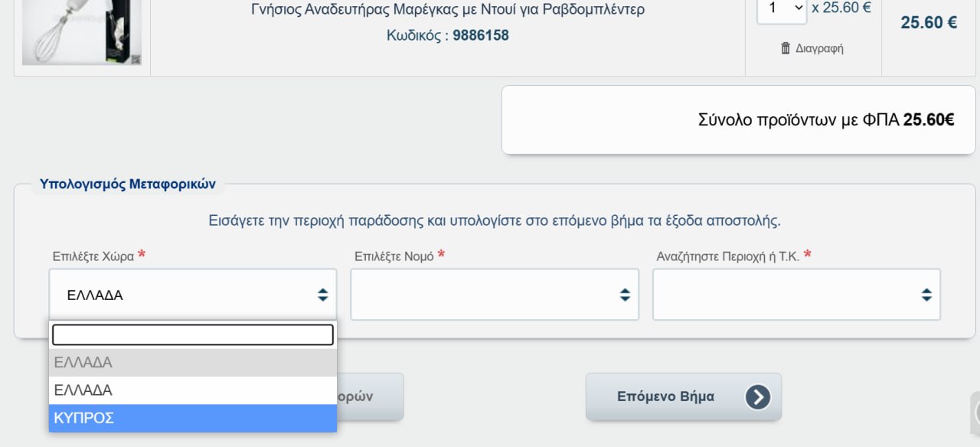
Task: Click the Επόμενο Βήμα button
Action: pyautogui.click(x=684, y=396)
